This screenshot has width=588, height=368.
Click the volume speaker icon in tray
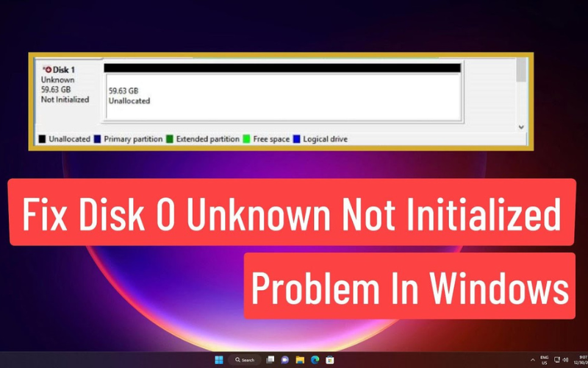565,360
